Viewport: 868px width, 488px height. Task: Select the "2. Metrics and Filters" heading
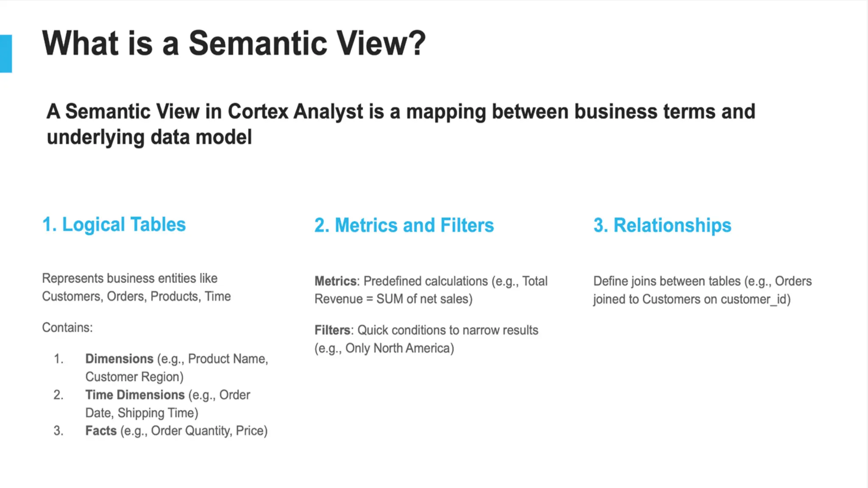pyautogui.click(x=404, y=225)
